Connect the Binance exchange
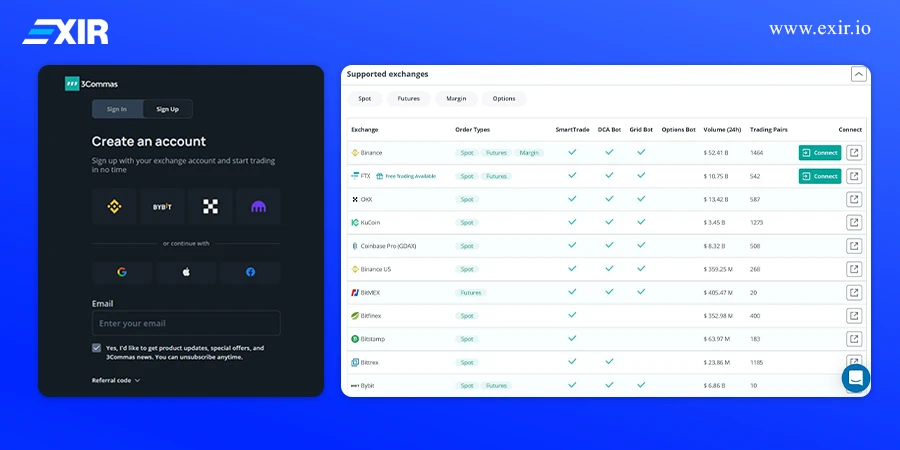This screenshot has height=450, width=900. tap(820, 153)
